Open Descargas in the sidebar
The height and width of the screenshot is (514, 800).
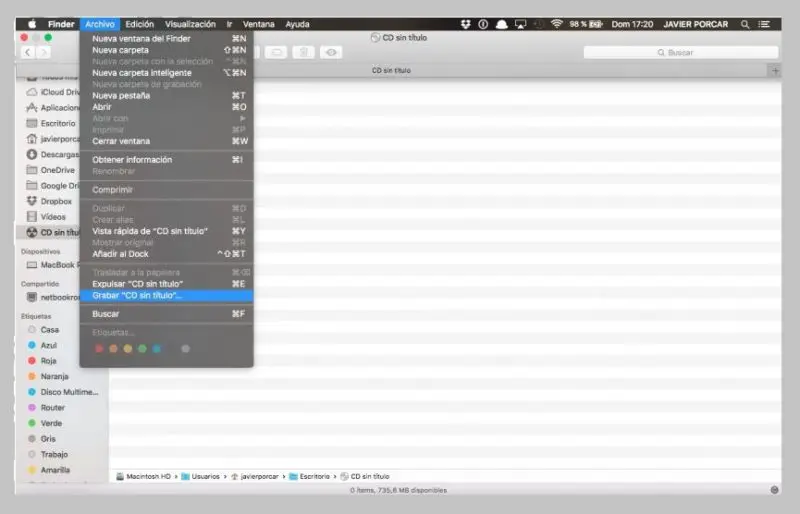click(x=54, y=155)
